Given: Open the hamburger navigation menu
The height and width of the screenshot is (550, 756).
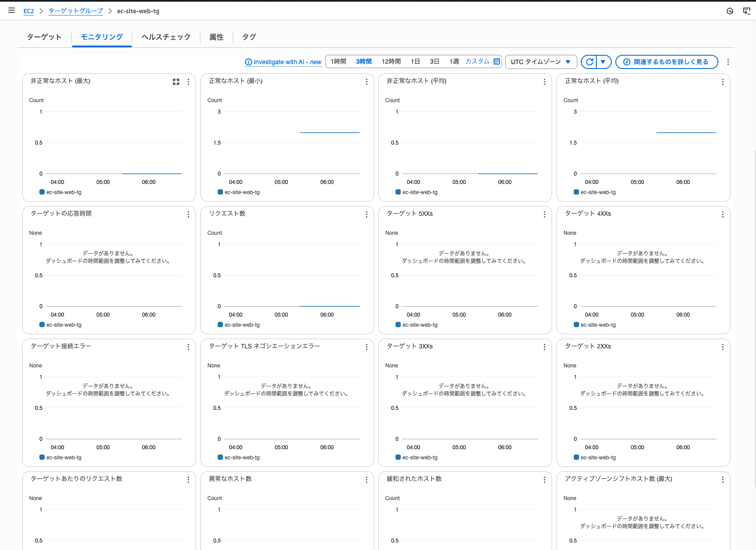Looking at the screenshot, I should pos(12,10).
